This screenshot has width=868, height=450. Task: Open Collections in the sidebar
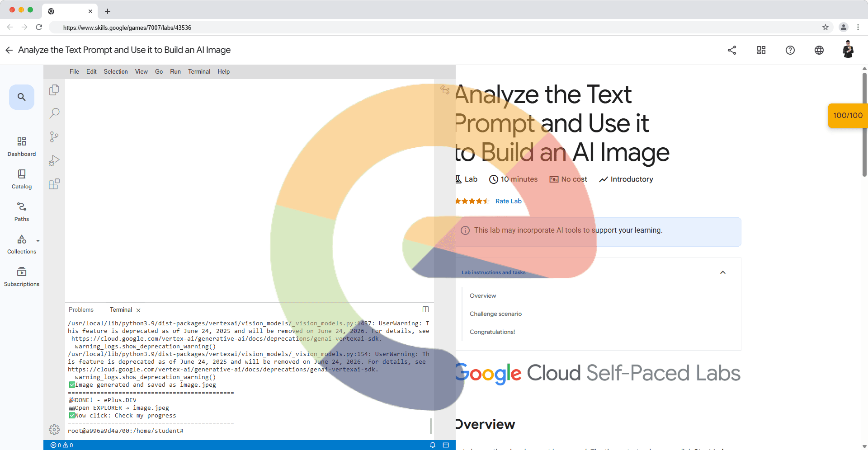(22, 244)
